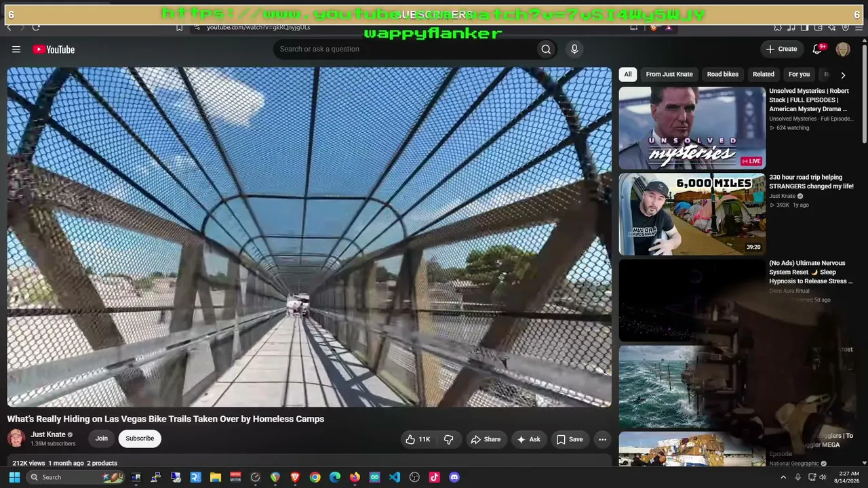
Task: Open File Explorer from the taskbar
Action: (215, 477)
